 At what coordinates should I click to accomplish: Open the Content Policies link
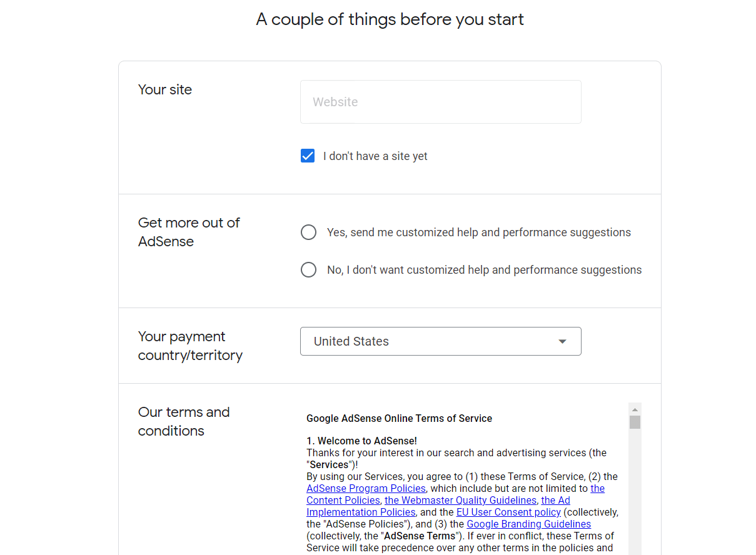[x=343, y=500]
